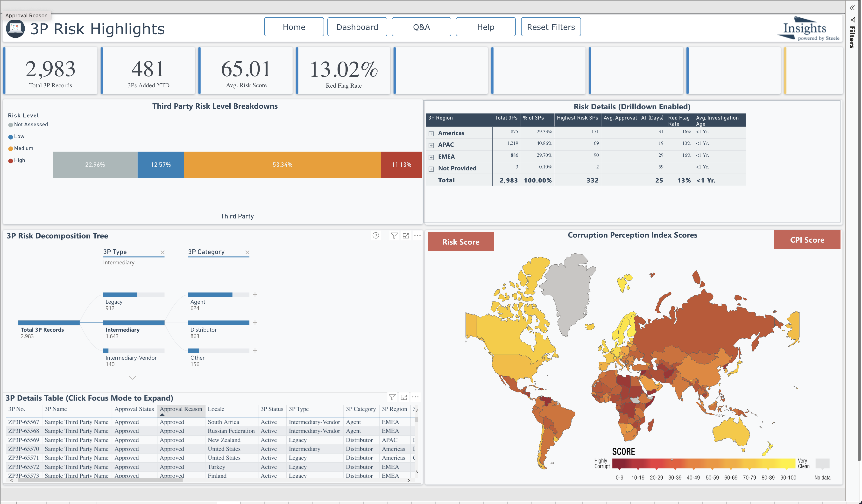The width and height of the screenshot is (862, 504).
Task: Go to the Dashboard page
Action: click(357, 27)
